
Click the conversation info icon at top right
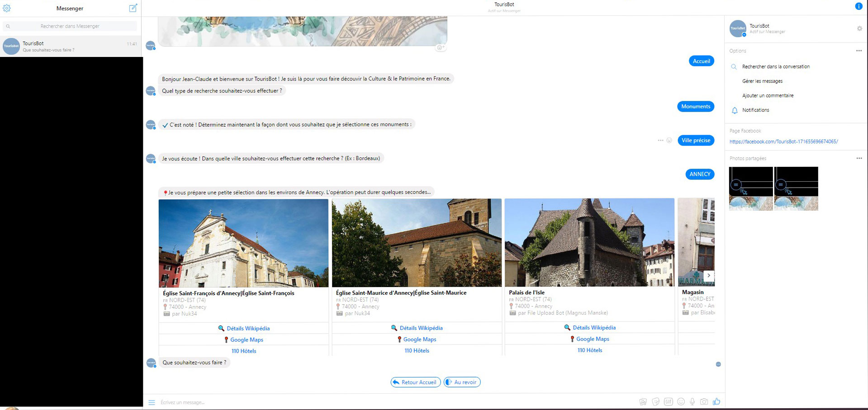(859, 6)
